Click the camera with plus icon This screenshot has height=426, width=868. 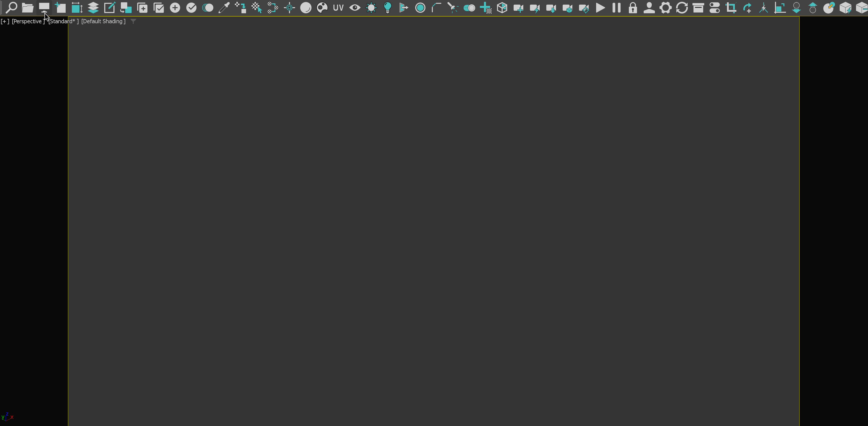pyautogui.click(x=518, y=7)
